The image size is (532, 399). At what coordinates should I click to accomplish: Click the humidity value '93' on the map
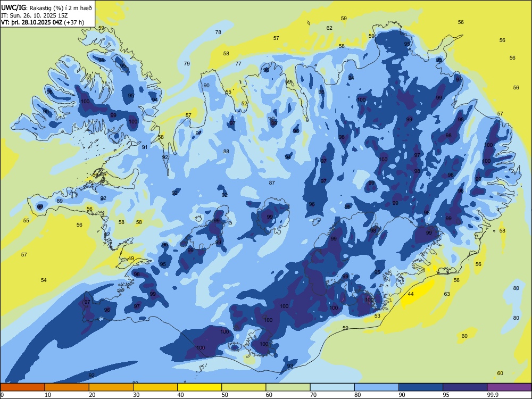[290, 366]
